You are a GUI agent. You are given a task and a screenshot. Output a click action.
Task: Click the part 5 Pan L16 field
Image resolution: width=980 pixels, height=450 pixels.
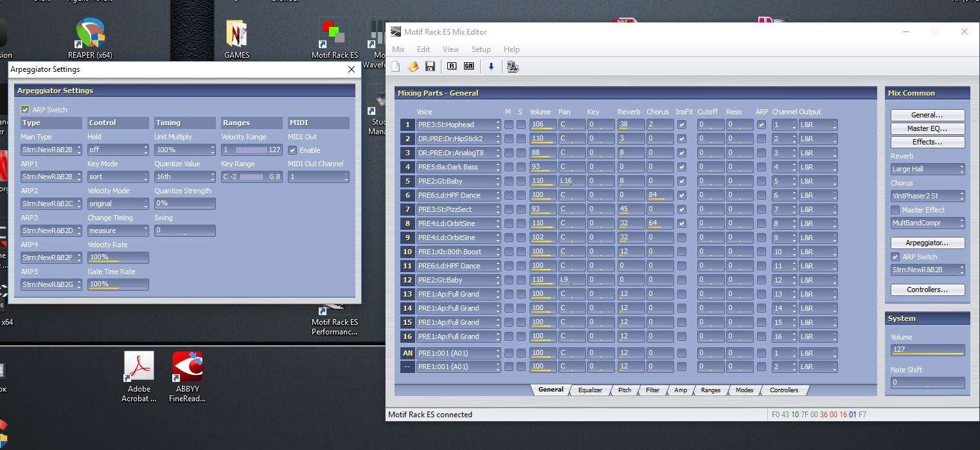572,181
